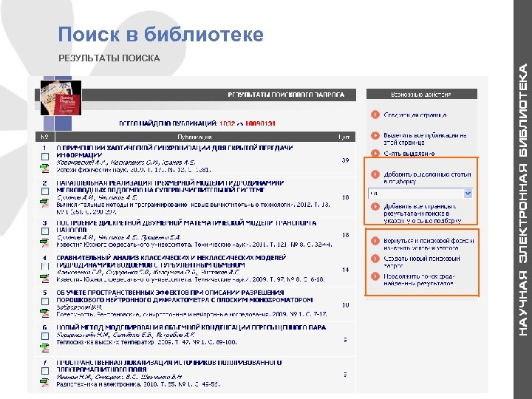Open article 'Об учете пространственных эффектов'

pos(185,296)
